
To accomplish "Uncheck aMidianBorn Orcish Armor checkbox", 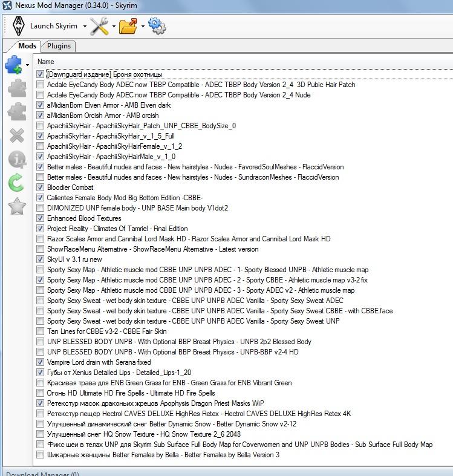I will point(40,116).
